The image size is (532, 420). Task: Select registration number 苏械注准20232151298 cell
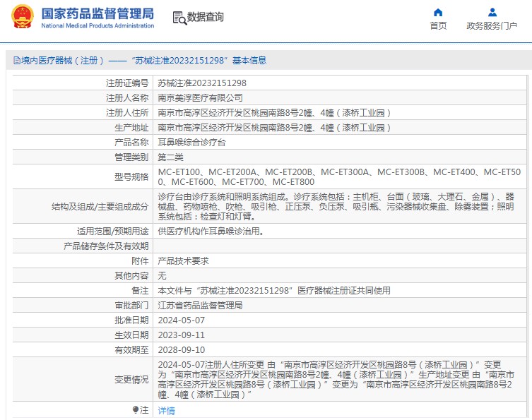[x=202, y=83]
